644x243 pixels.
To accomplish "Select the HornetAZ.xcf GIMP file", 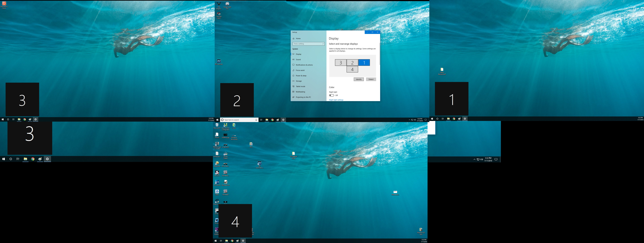I will 226,183.
